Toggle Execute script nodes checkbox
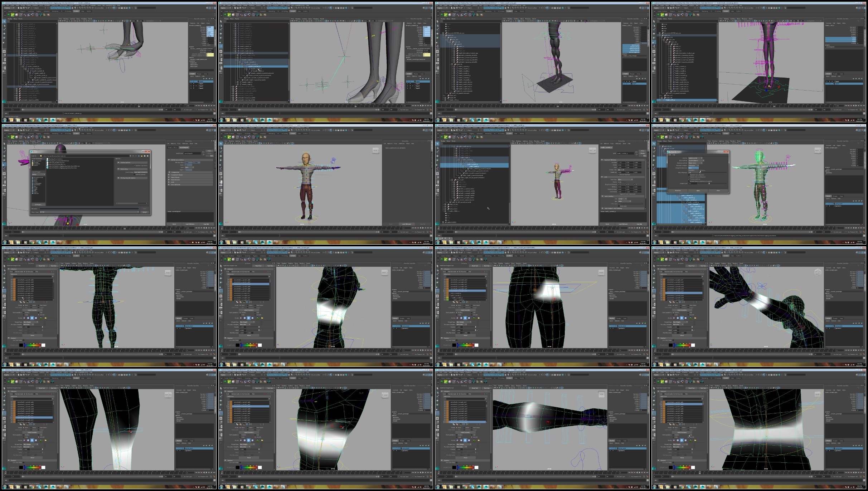Screen dimensions: 868x491 coord(134,166)
